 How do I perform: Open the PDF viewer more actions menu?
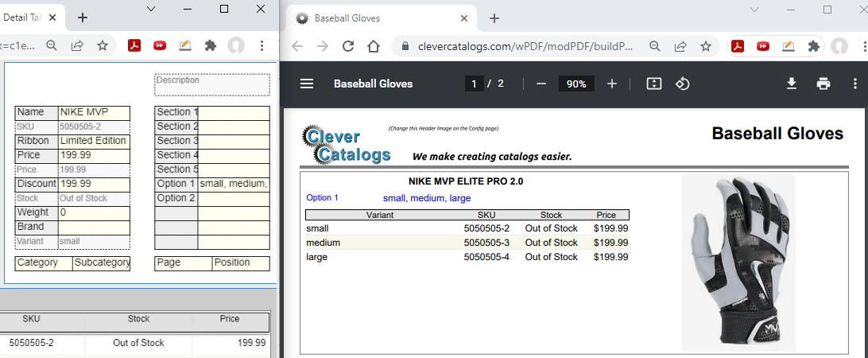tap(856, 84)
